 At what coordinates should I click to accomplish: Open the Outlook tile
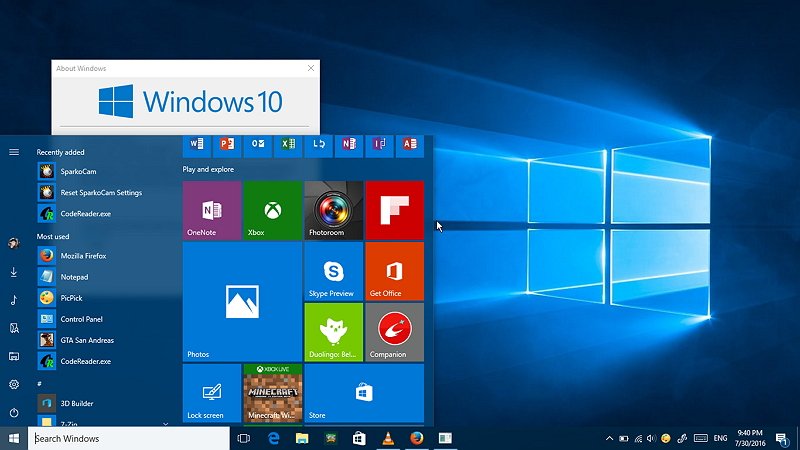pos(258,146)
